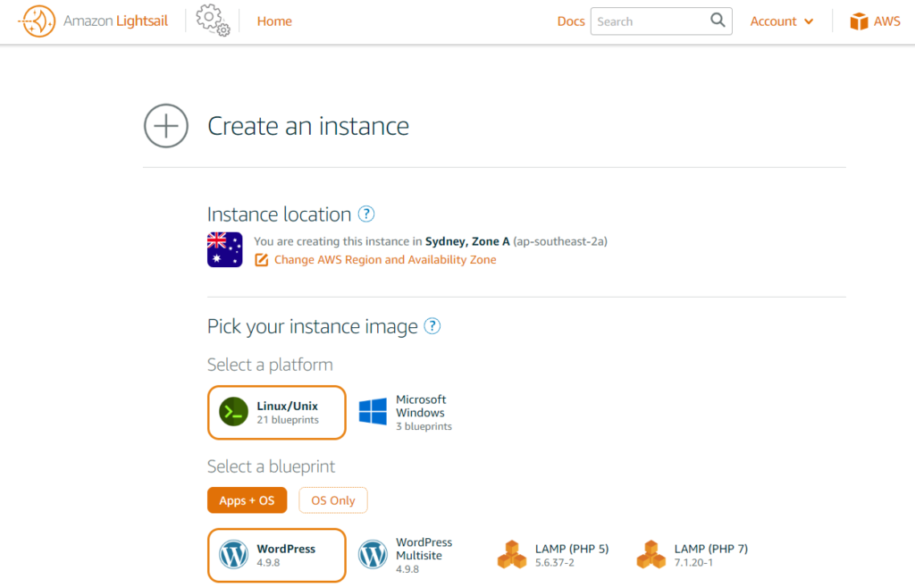Click the WordPress 4.9.8 logo icon
The image size is (915, 588).
click(x=233, y=555)
